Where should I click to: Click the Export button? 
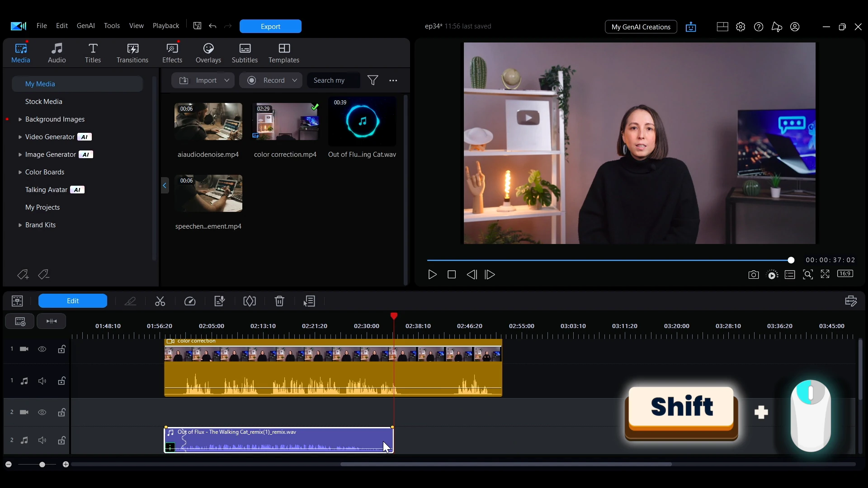270,27
